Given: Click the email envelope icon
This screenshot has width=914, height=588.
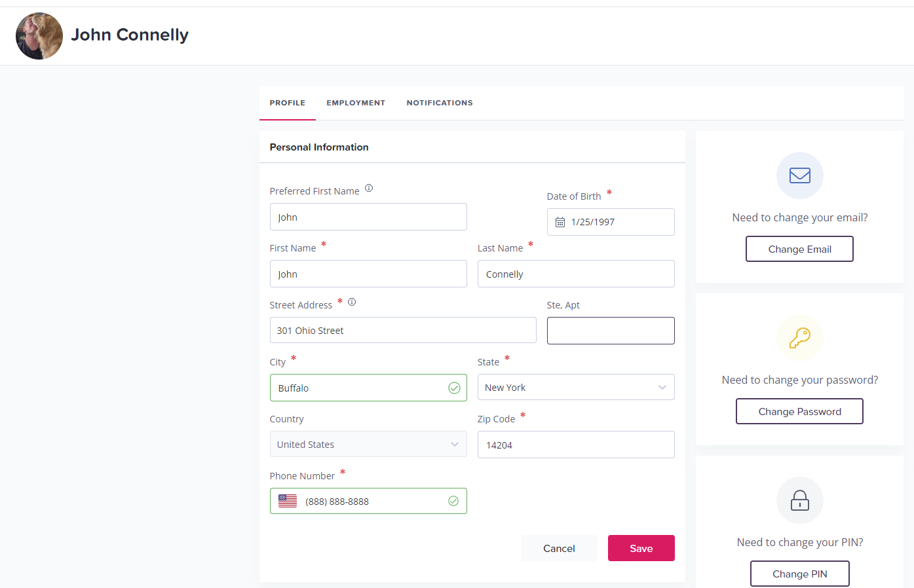Looking at the screenshot, I should 799,175.
